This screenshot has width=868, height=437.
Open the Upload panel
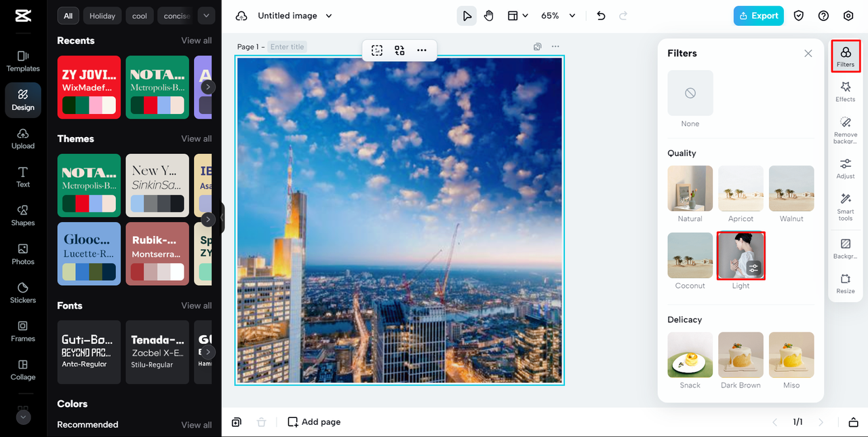click(x=23, y=138)
